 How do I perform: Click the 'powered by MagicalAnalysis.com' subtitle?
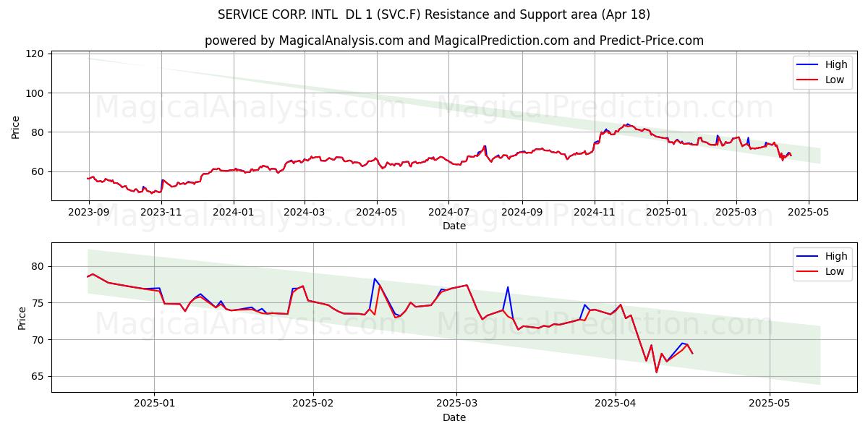[x=454, y=41]
